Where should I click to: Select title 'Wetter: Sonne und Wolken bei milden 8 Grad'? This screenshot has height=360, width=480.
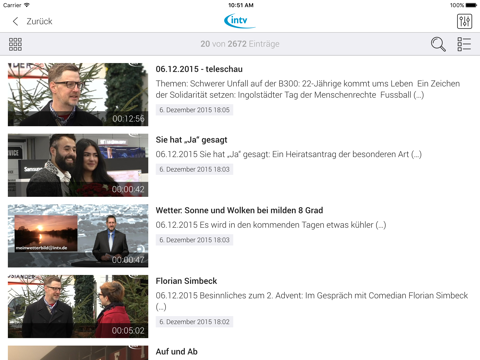click(239, 210)
